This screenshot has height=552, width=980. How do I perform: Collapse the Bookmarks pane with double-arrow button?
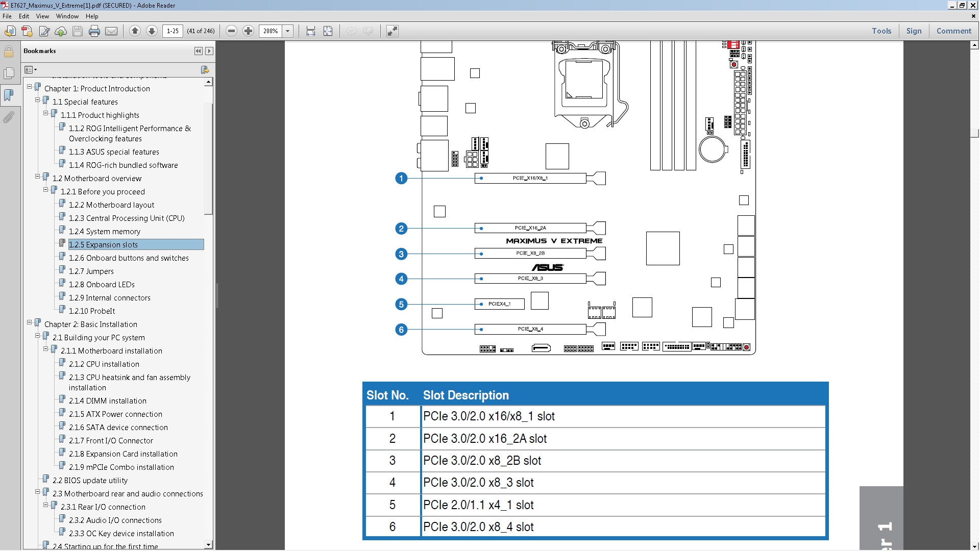tap(199, 51)
